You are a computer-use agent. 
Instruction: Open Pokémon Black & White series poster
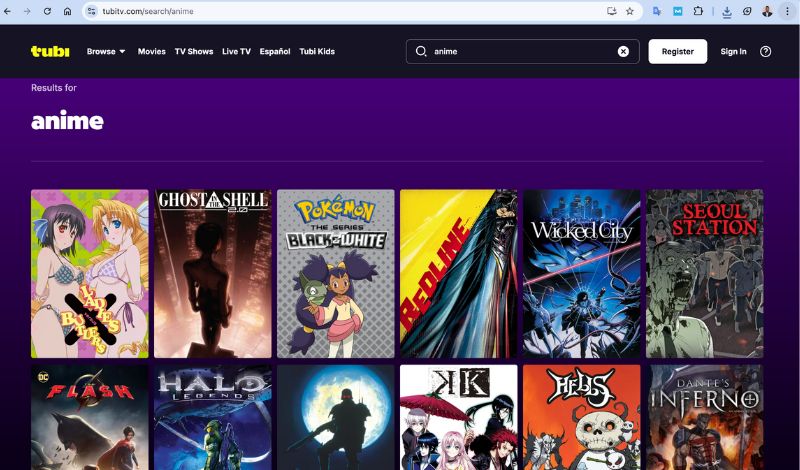[x=336, y=274]
